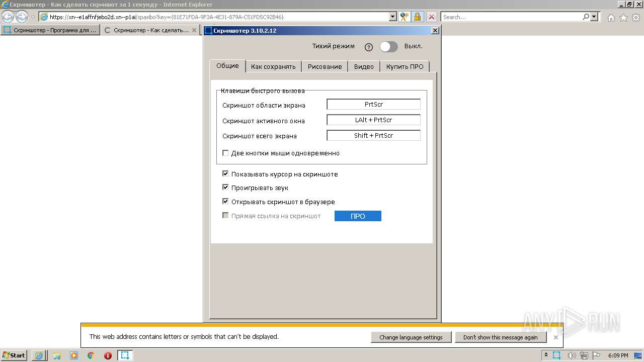644x362 pixels.
Task: Dismiss the notification bar with X
Action: point(556,337)
